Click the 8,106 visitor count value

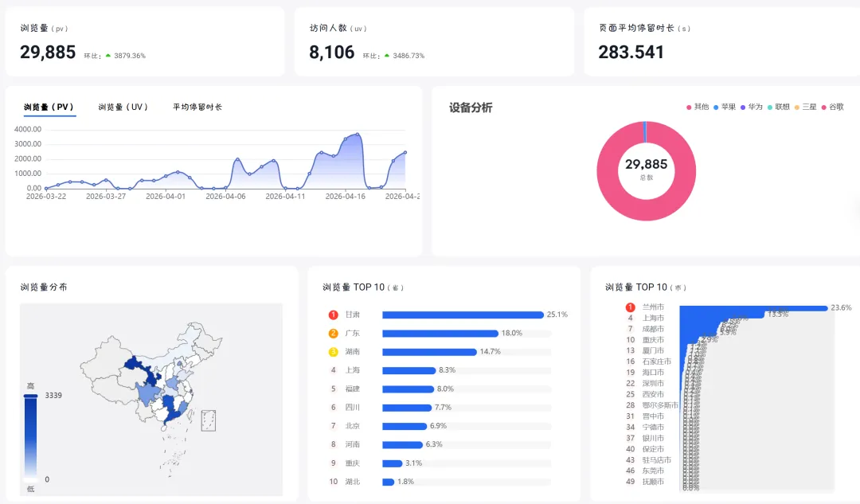332,52
